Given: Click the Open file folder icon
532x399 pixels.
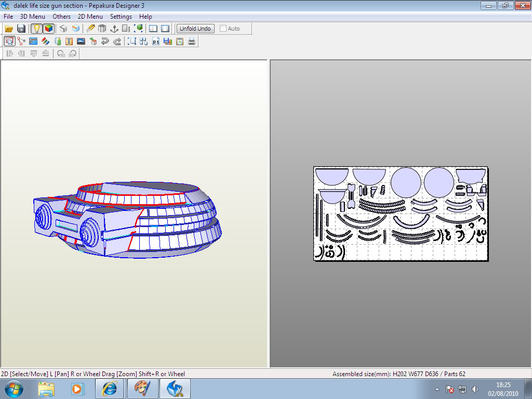Looking at the screenshot, I should [9, 29].
